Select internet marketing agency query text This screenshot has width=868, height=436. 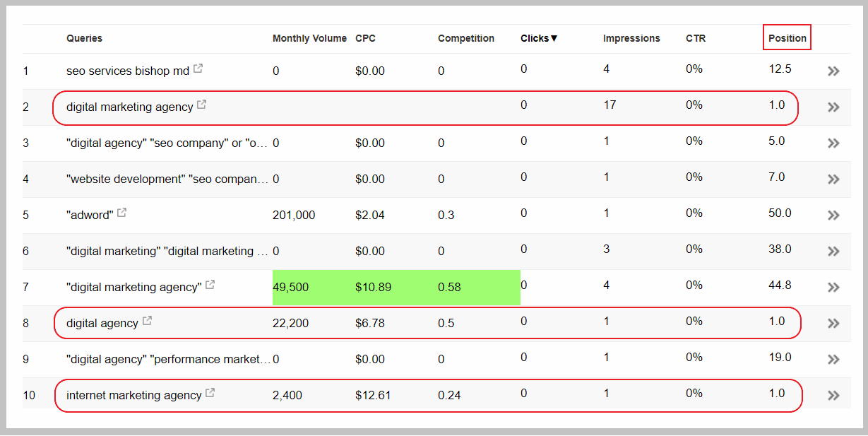[133, 395]
